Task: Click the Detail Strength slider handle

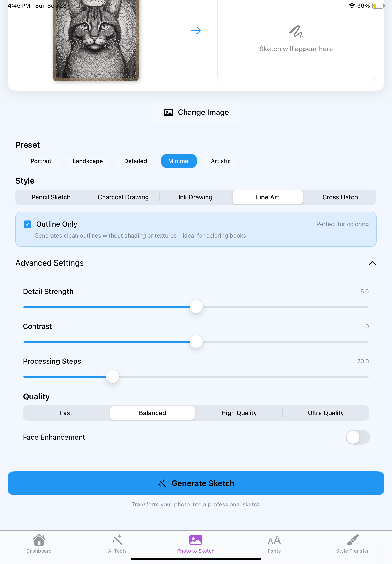Action: [x=196, y=307]
